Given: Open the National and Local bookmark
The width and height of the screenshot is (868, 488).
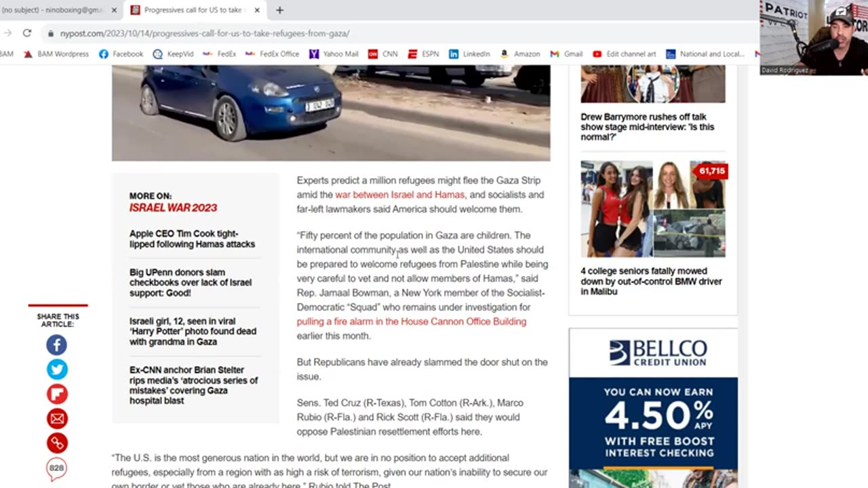Looking at the screenshot, I should 705,54.
